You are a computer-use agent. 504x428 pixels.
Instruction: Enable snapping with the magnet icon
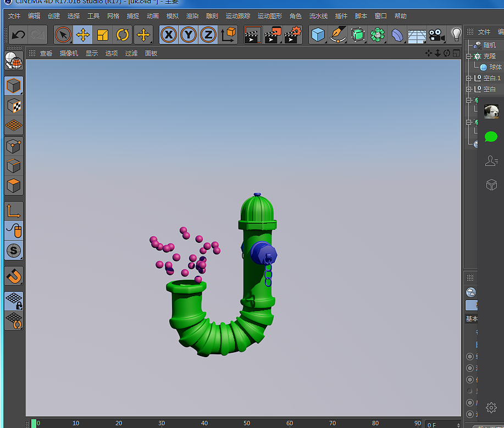tap(14, 276)
